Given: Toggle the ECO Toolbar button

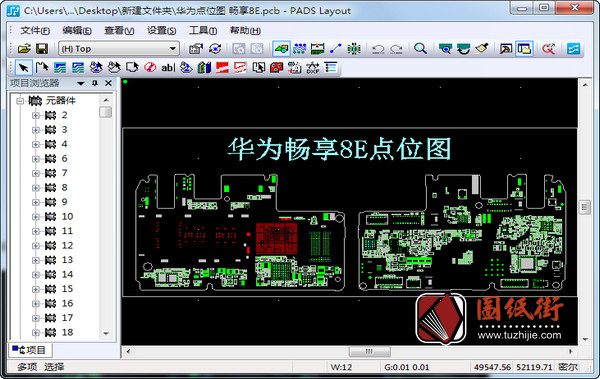Looking at the screenshot, I should click(x=336, y=49).
